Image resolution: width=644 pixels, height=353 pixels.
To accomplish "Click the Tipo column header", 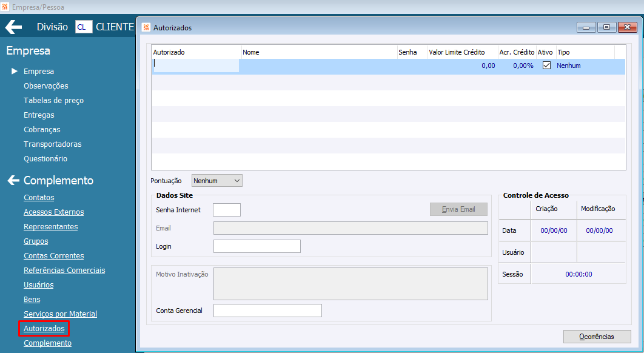I will (585, 52).
